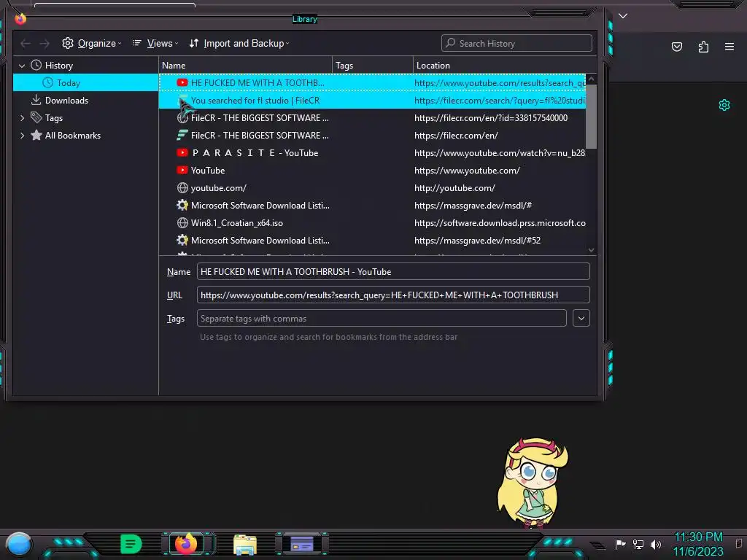Open Firefox hamburger application menu
747x560 pixels.
[729, 47]
